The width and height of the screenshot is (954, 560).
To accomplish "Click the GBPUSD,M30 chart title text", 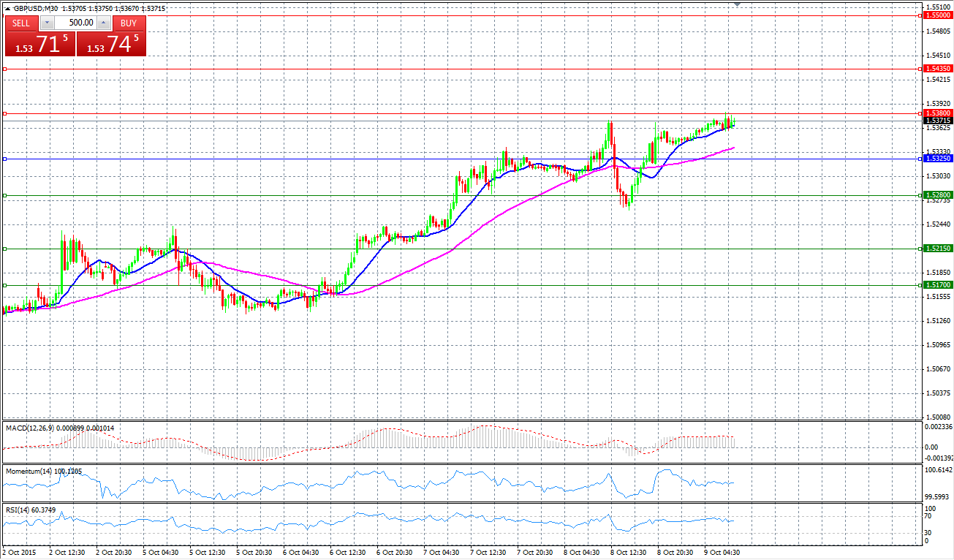I will (x=37, y=9).
